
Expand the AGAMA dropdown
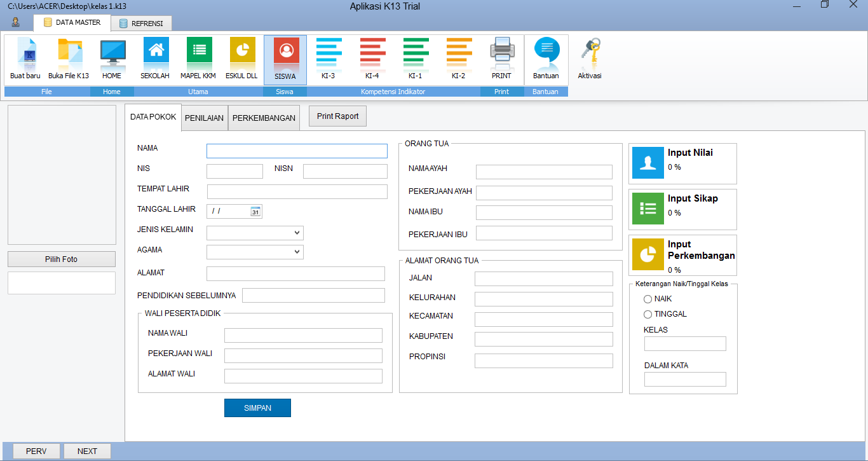click(x=297, y=252)
